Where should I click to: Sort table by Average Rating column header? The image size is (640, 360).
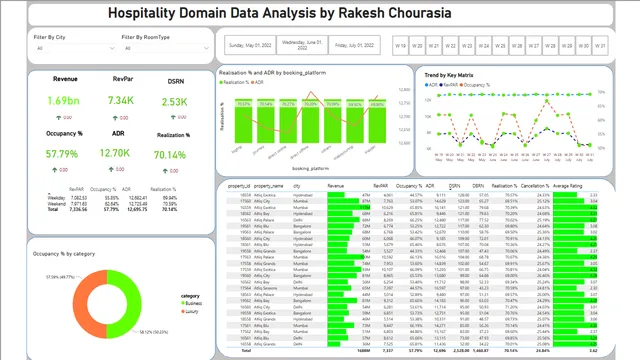(x=567, y=186)
